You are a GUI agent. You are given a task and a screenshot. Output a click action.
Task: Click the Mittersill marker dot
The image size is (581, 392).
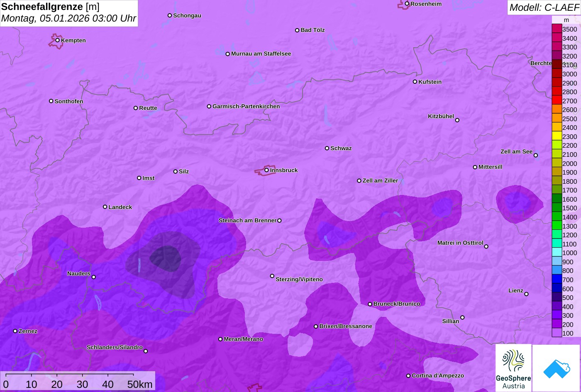[475, 167]
